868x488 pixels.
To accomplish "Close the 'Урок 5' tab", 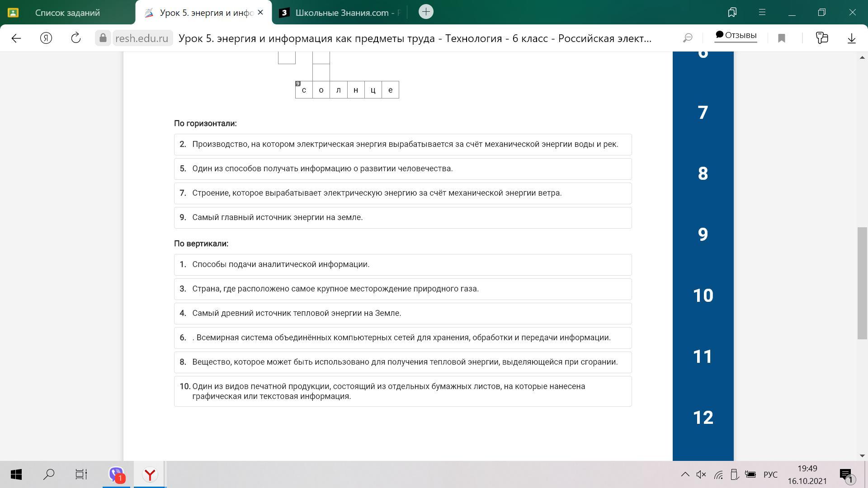I will click(x=260, y=13).
